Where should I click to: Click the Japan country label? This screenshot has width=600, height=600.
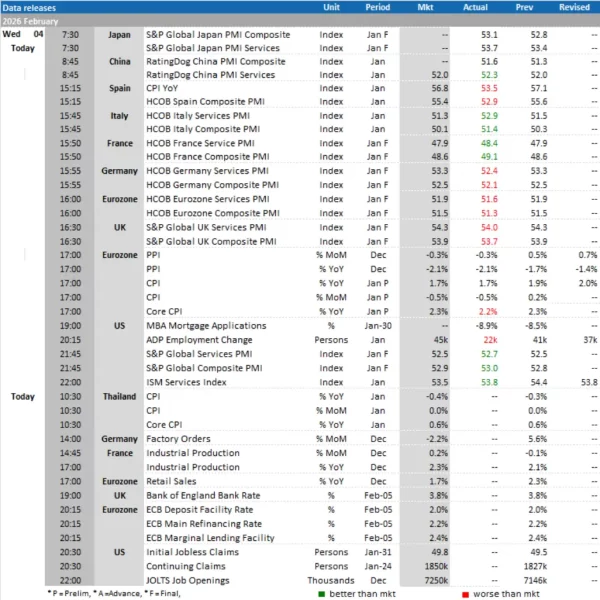click(119, 33)
